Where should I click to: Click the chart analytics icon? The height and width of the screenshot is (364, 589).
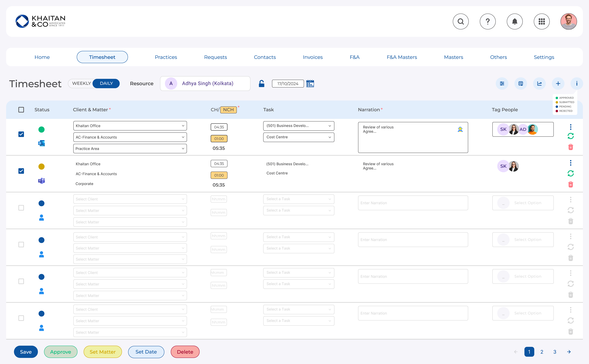539,84
